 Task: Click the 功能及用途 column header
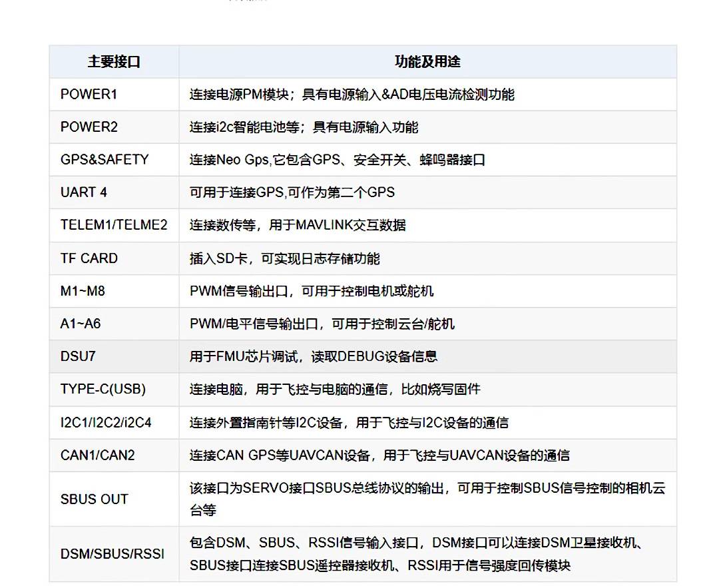pyautogui.click(x=427, y=62)
